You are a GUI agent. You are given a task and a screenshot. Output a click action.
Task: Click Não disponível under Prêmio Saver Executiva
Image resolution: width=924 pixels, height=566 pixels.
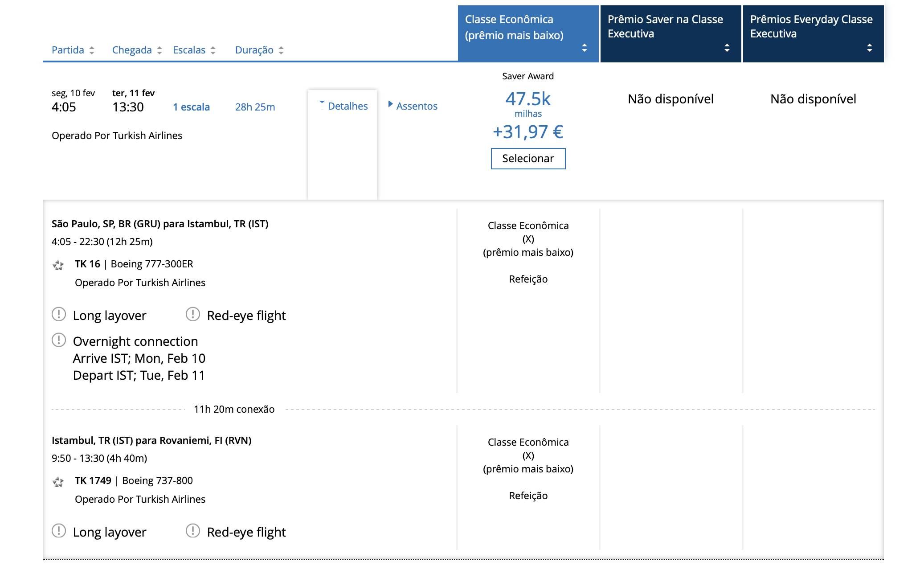click(x=671, y=99)
